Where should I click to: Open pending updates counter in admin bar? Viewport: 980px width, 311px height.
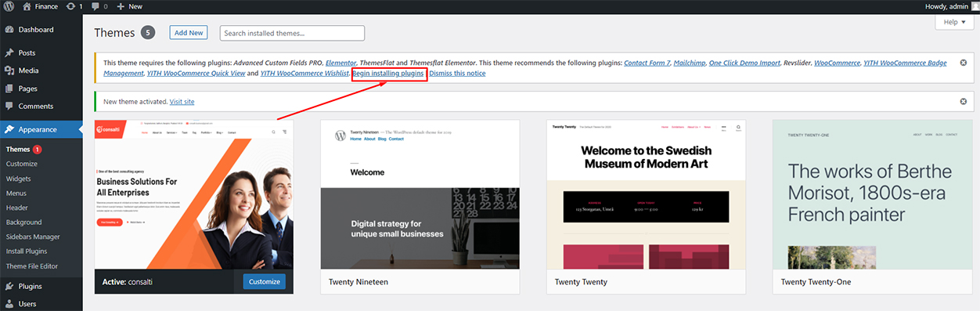tap(74, 6)
